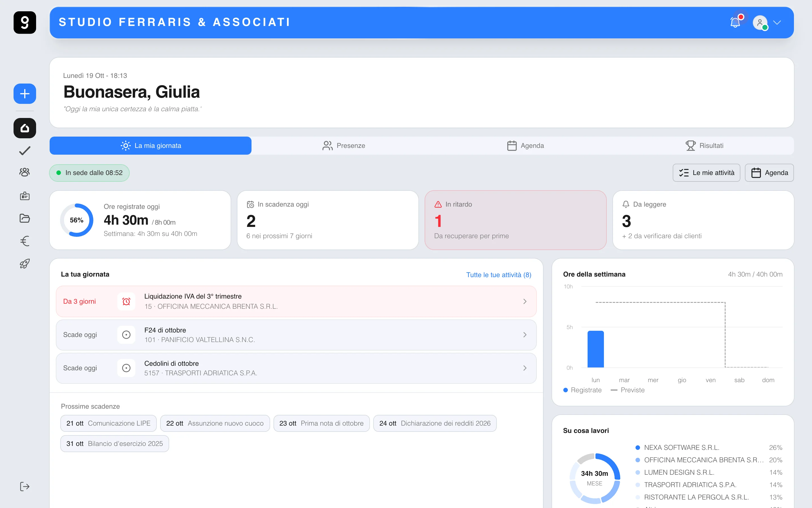Open Le mie attività button

pyautogui.click(x=706, y=173)
